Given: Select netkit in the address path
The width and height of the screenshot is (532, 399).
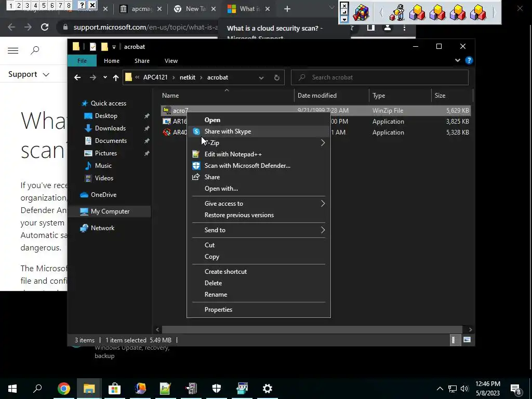Looking at the screenshot, I should [x=187, y=77].
